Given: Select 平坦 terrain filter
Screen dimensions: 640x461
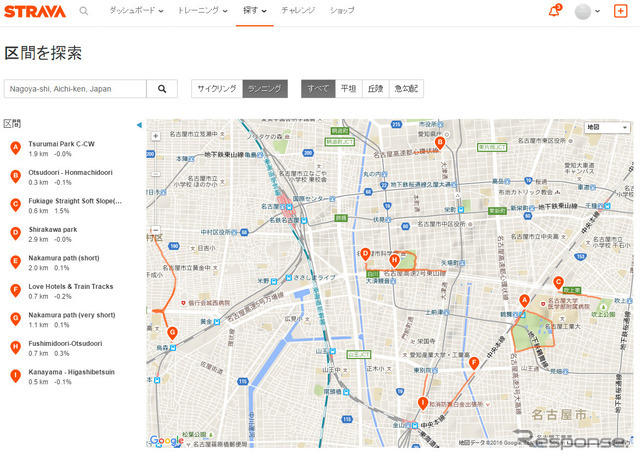Looking at the screenshot, I should click(x=349, y=89).
